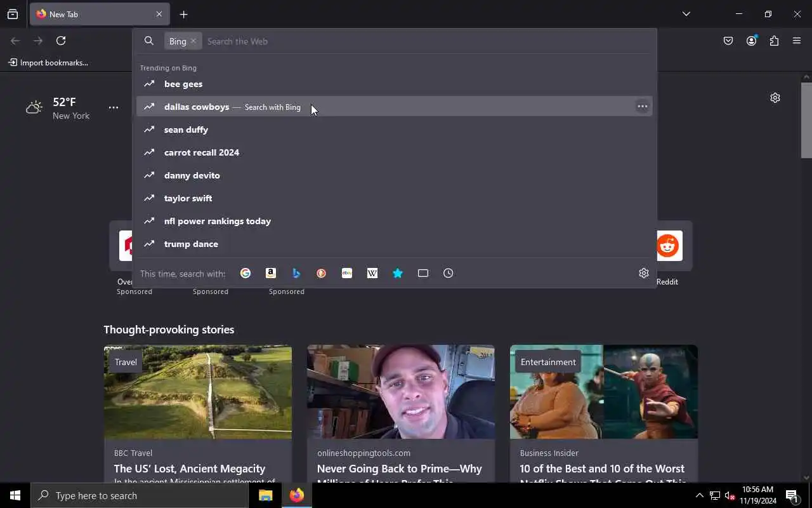Search this time with DuckDuckGo
This screenshot has height=508, width=812.
[322, 273]
